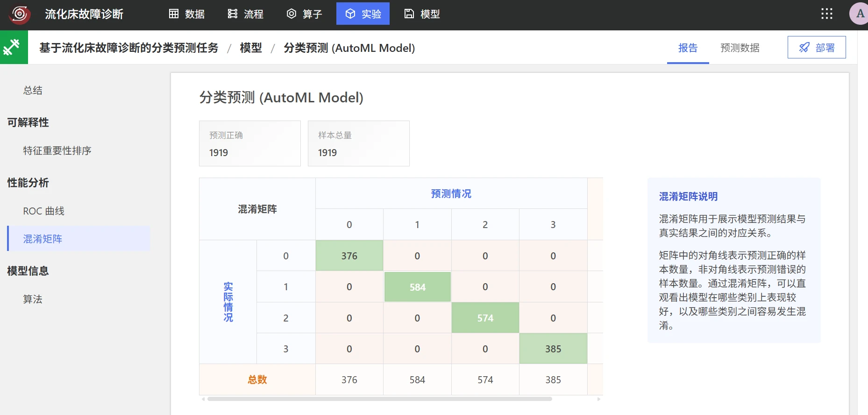The image size is (868, 415).
Task: Click the 可解释性 section heading
Action: [x=28, y=122]
